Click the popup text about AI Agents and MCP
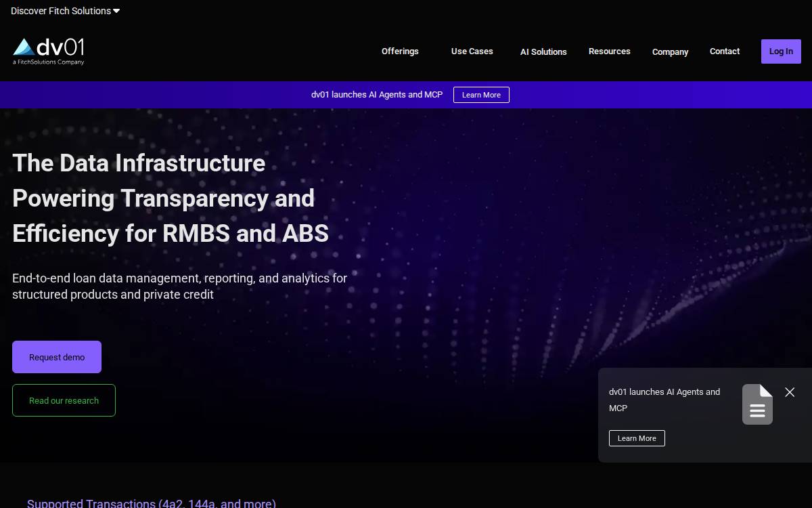The image size is (812, 508). tap(664, 400)
